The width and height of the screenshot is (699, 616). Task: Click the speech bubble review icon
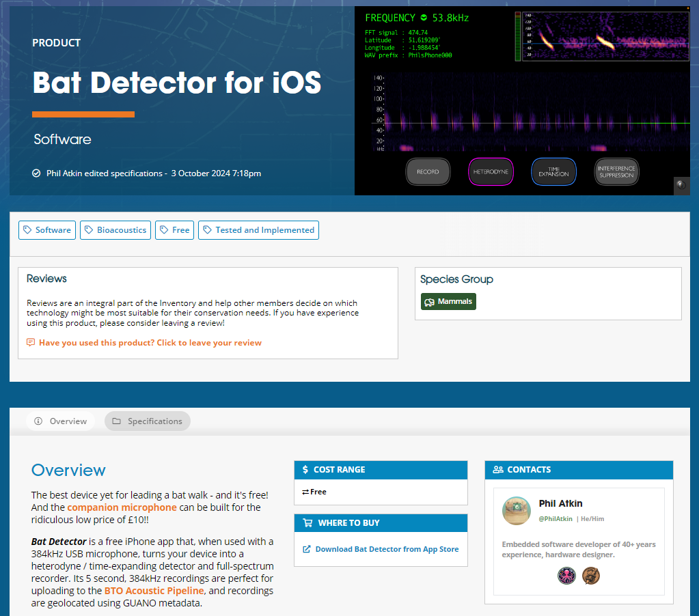click(31, 342)
